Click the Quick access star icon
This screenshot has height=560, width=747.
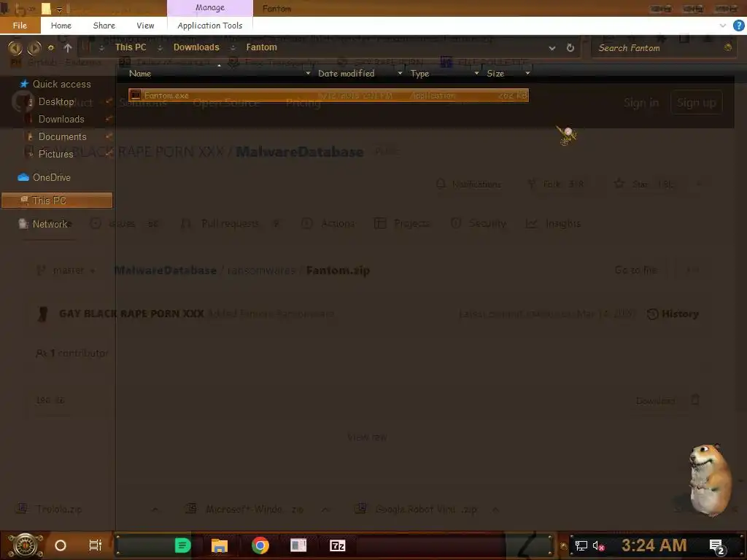(24, 84)
